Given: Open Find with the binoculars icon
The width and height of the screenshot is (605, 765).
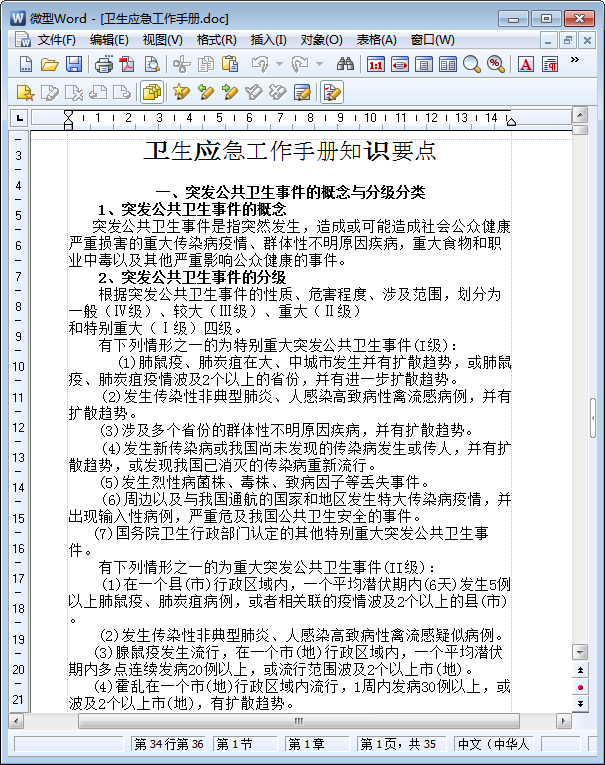Looking at the screenshot, I should coord(345,64).
